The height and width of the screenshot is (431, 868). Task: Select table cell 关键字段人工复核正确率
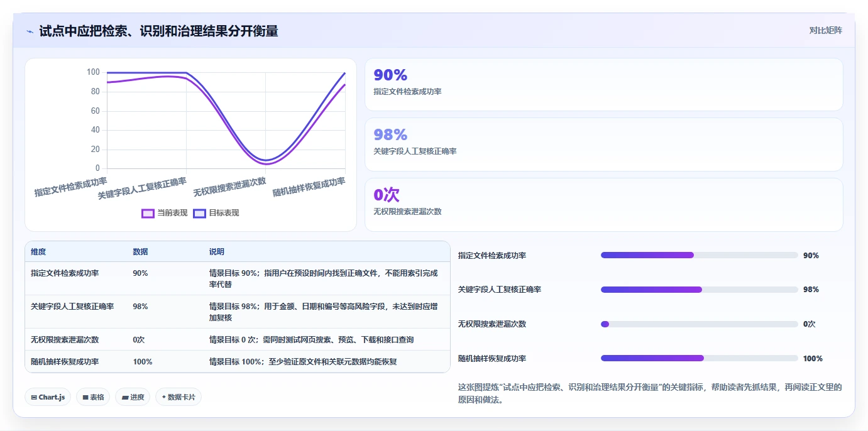[72, 307]
